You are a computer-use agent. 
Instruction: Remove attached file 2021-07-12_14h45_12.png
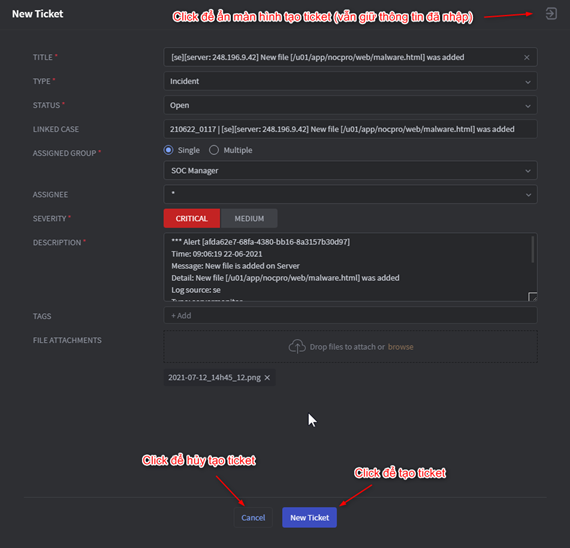[x=267, y=377]
